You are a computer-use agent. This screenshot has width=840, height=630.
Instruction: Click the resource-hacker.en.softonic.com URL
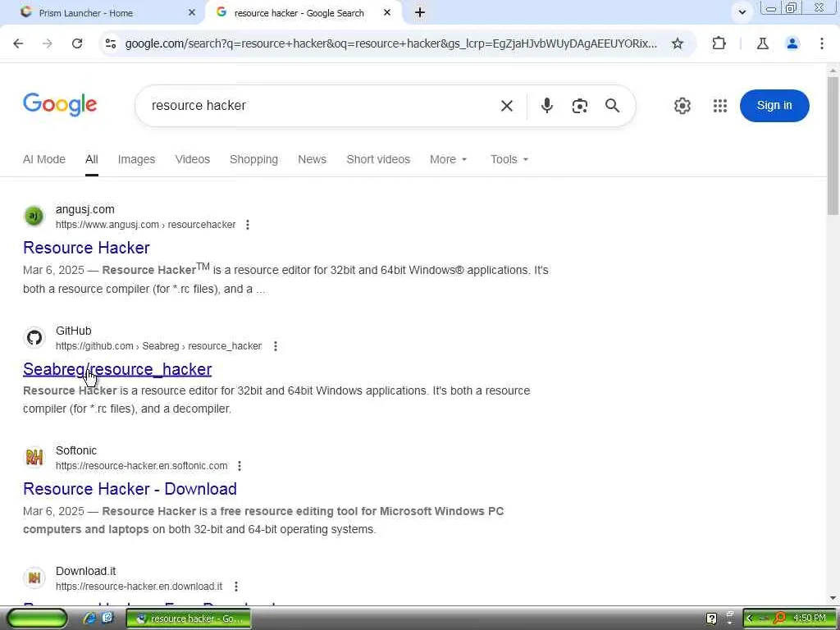point(141,466)
